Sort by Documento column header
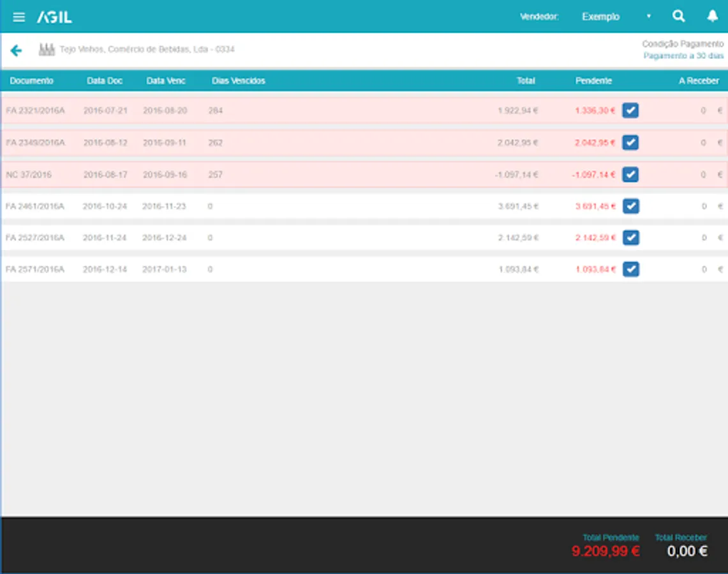This screenshot has width=728, height=574. coord(31,81)
